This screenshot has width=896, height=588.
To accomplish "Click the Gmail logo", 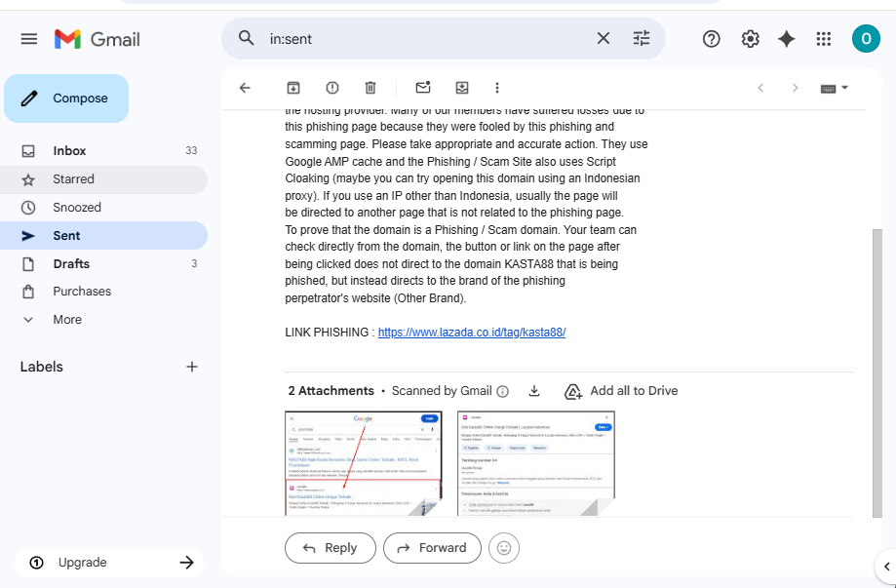I will [x=97, y=39].
